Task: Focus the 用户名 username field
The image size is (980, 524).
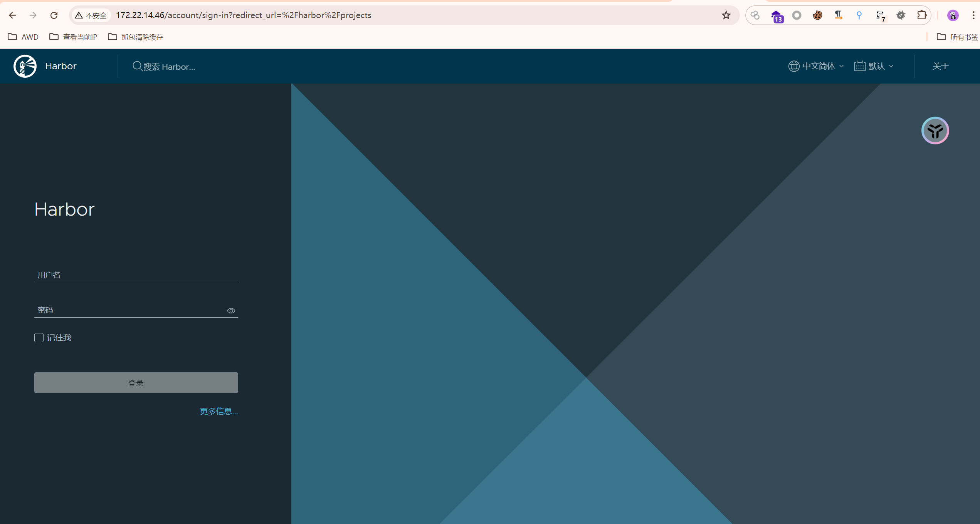Action: tap(136, 275)
